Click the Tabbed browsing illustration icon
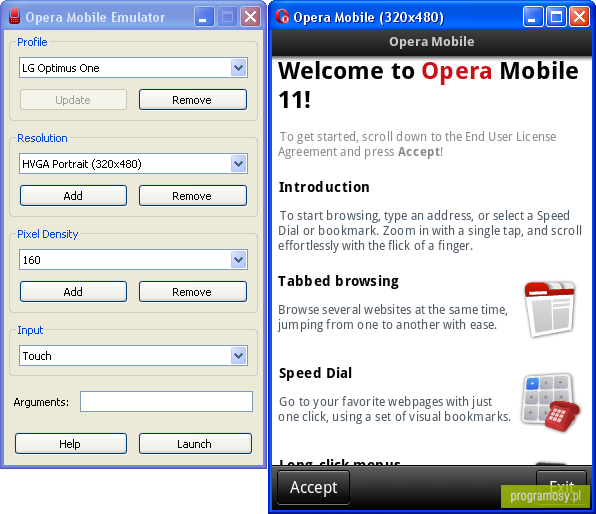 tap(550, 309)
